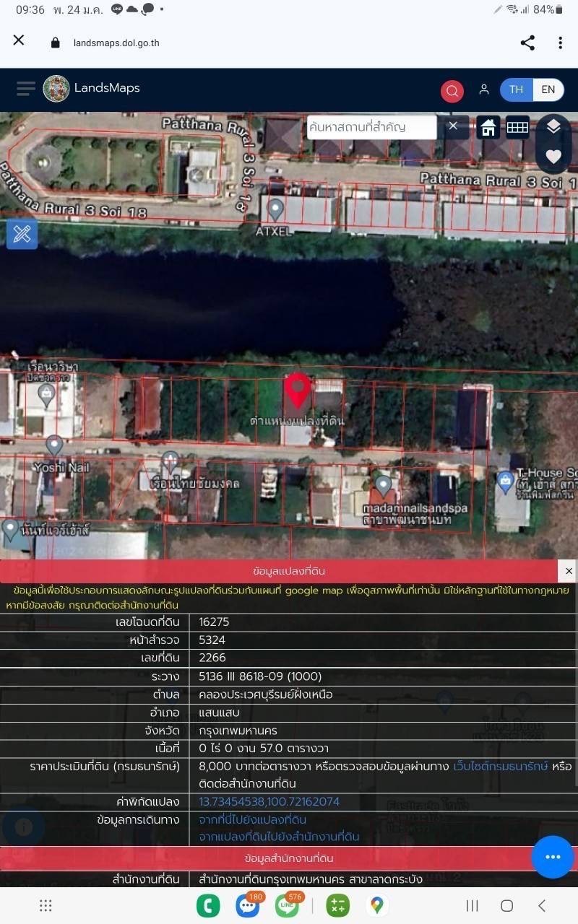This screenshot has width=578, height=924.
Task: Clear the landmark search box
Action: click(x=453, y=126)
